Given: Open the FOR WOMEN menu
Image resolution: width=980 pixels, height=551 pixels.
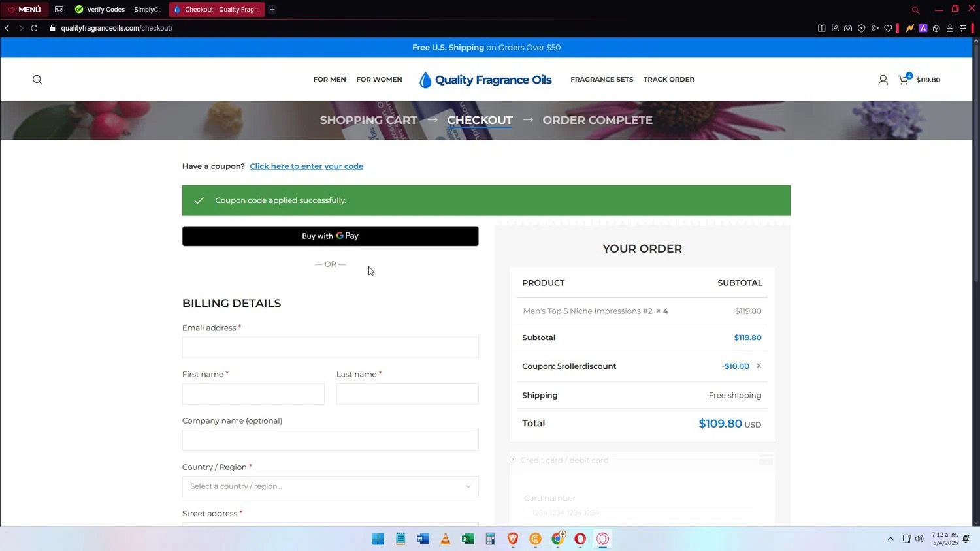Looking at the screenshot, I should 379,80.
